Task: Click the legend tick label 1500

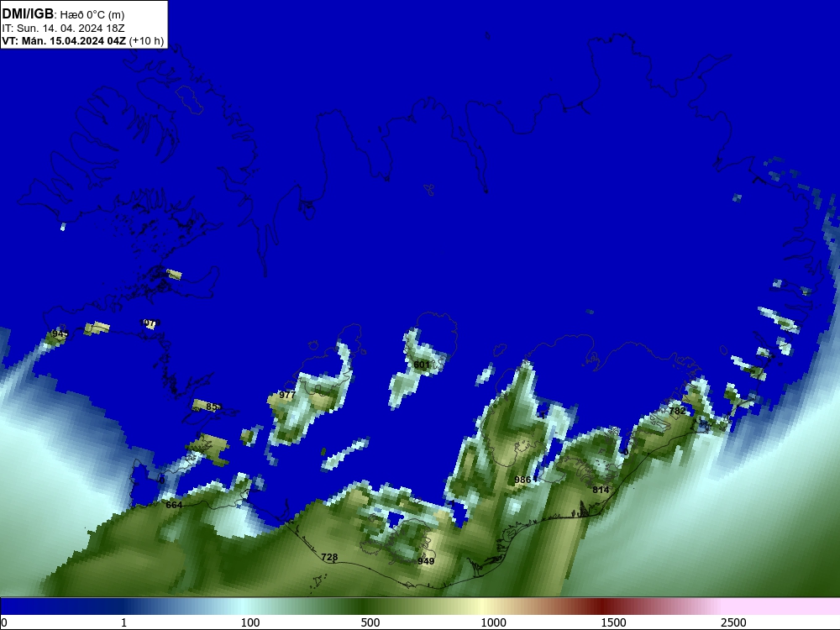Action: point(613,622)
